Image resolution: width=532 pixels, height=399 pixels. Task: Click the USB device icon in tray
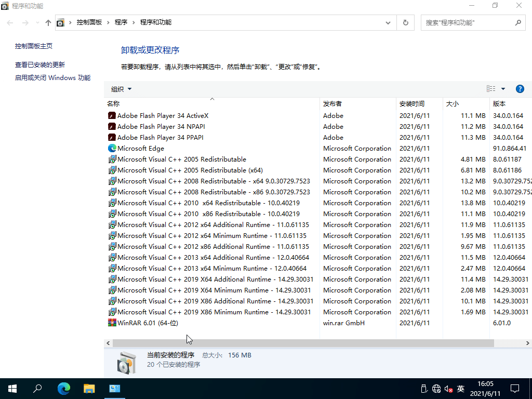(x=424, y=389)
